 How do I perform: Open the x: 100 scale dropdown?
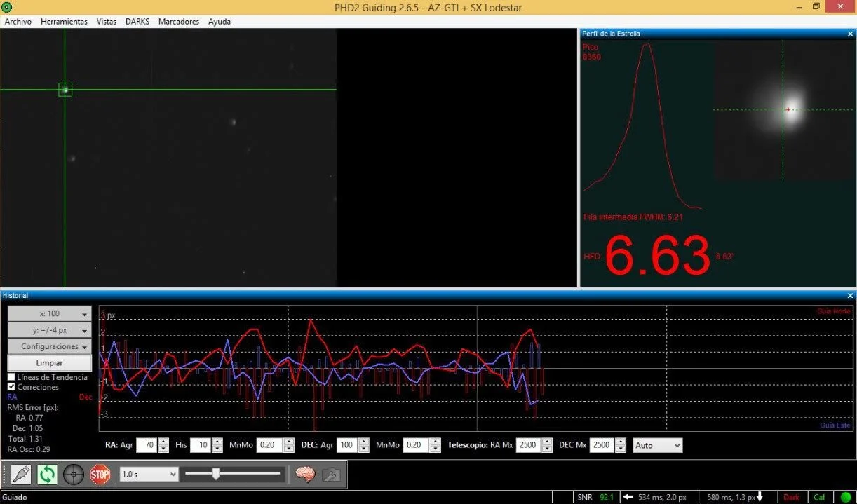coord(50,313)
